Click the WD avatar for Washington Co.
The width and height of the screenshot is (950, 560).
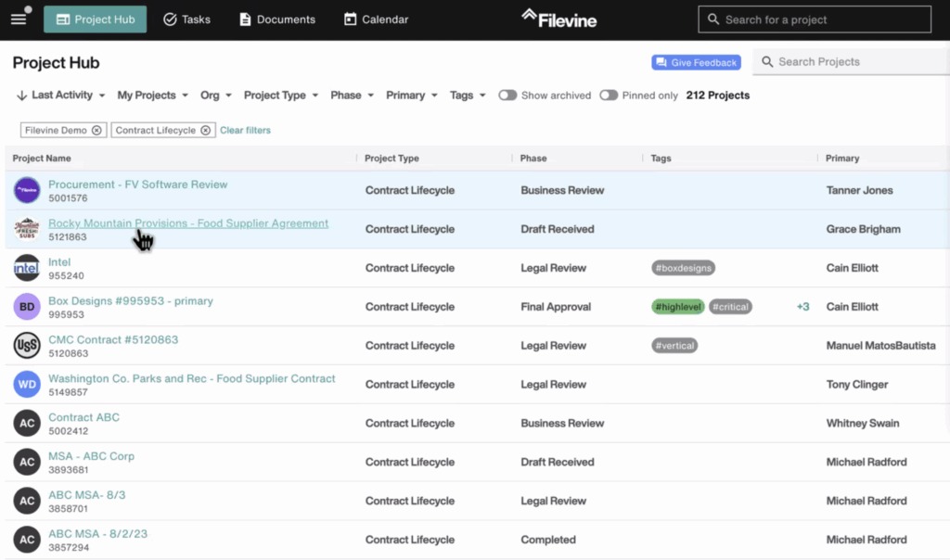coord(27,385)
